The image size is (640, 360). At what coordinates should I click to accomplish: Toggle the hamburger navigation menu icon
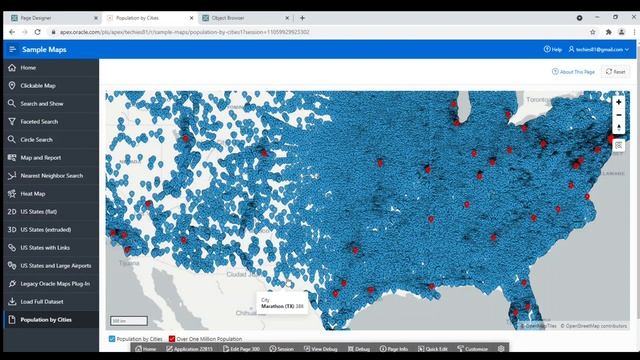(x=12, y=49)
